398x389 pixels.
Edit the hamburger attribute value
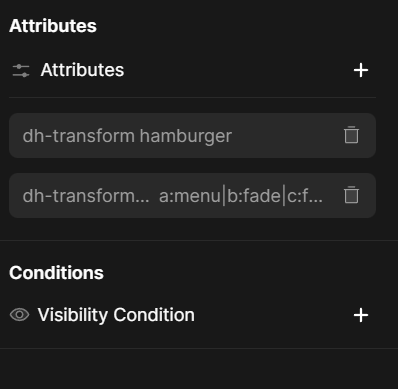(x=186, y=136)
